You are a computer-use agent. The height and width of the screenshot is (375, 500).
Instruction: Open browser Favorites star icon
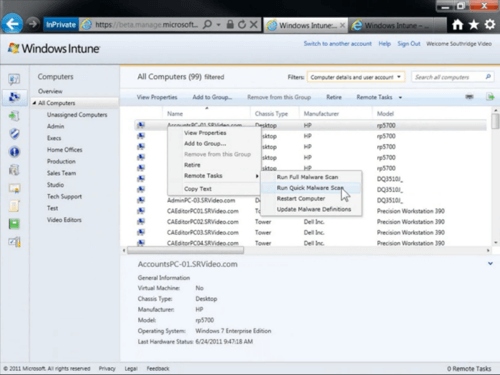click(474, 24)
